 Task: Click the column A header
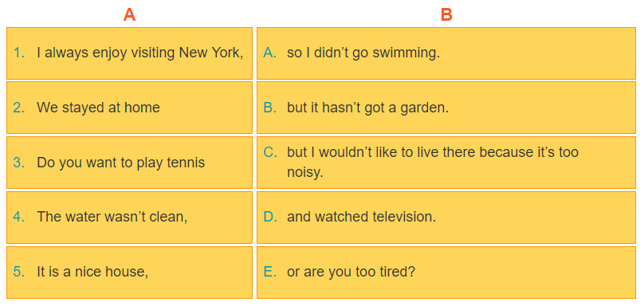point(129,15)
